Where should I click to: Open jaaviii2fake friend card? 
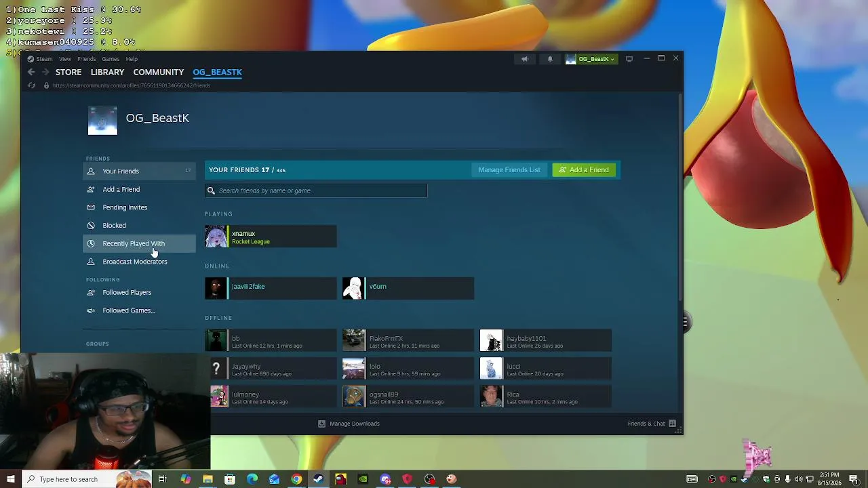[x=271, y=288]
